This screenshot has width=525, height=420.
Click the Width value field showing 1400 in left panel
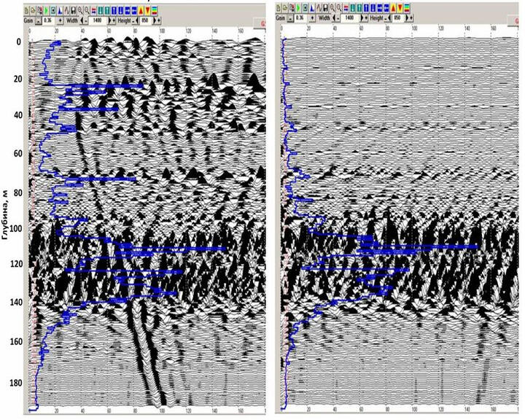(97, 21)
